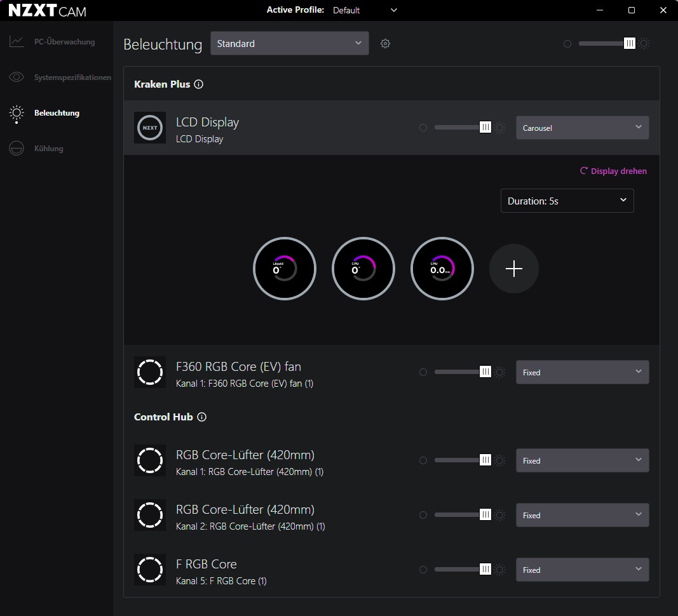Screen dimensions: 678x616
Task: Click F RGB Core minimum brightness icon
Action: tap(423, 570)
